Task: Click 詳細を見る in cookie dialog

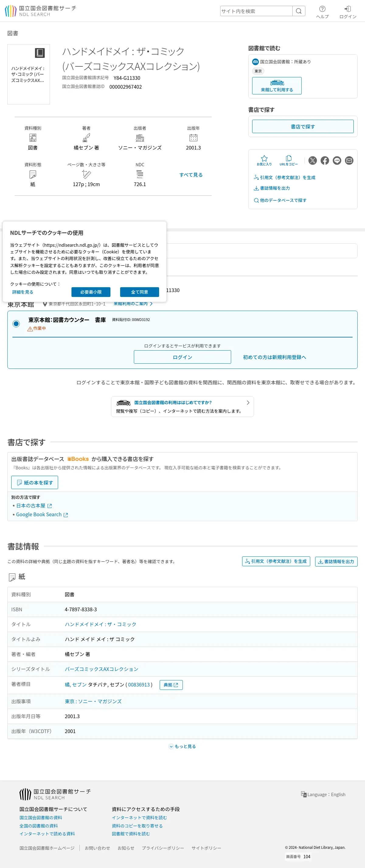Action: (23, 292)
